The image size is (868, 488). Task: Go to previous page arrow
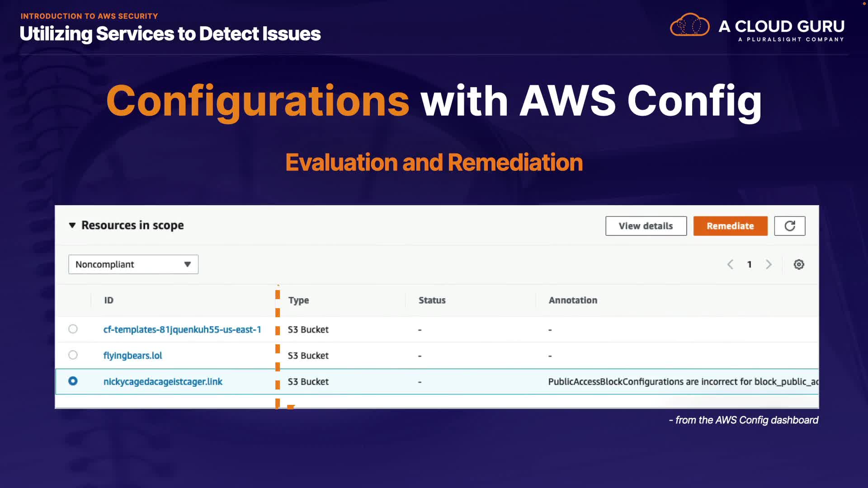[730, 264]
